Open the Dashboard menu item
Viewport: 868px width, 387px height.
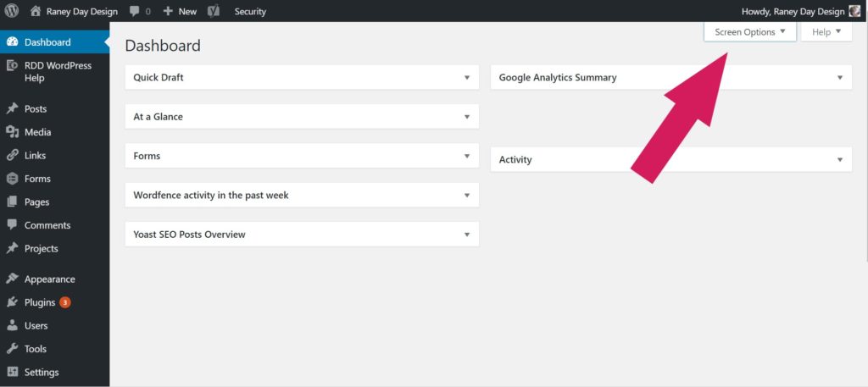click(55, 42)
